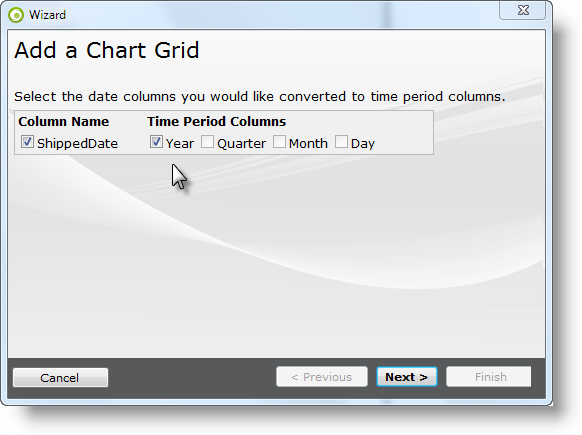The width and height of the screenshot is (582, 435).
Task: Enable the Quarter time period checkbox
Action: tap(207, 142)
